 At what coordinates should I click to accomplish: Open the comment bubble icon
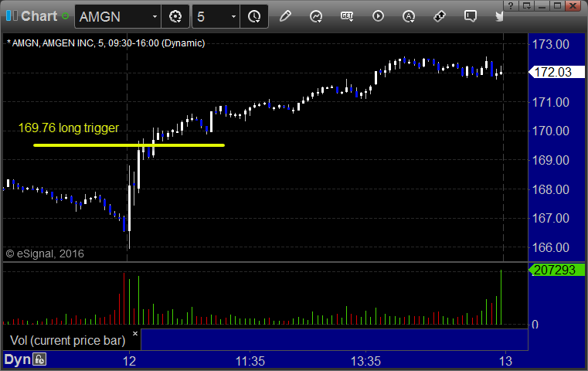pyautogui.click(x=471, y=16)
